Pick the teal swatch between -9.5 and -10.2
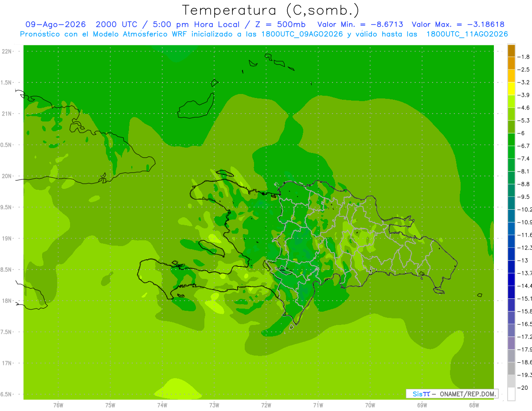 (511, 203)
